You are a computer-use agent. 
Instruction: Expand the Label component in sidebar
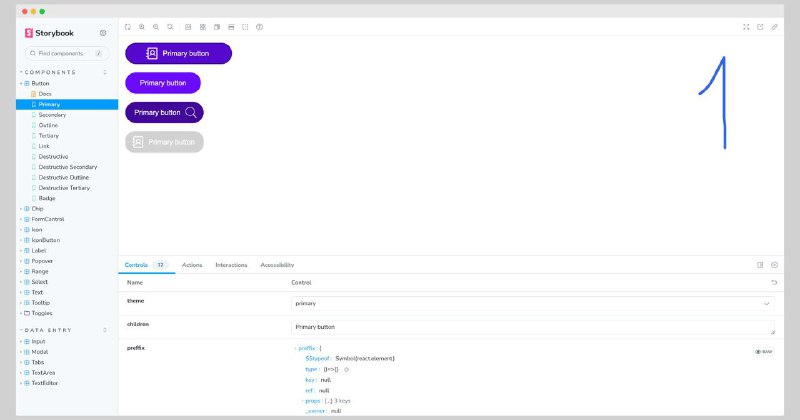pyautogui.click(x=39, y=251)
